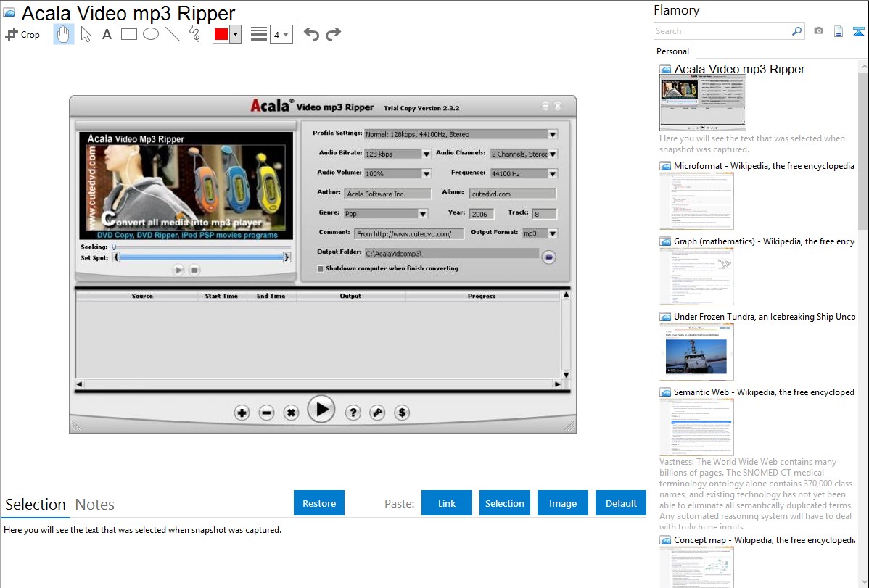Open the Microformat Wikipedia snapshot thumbnail
The width and height of the screenshot is (869, 588).
pos(696,201)
